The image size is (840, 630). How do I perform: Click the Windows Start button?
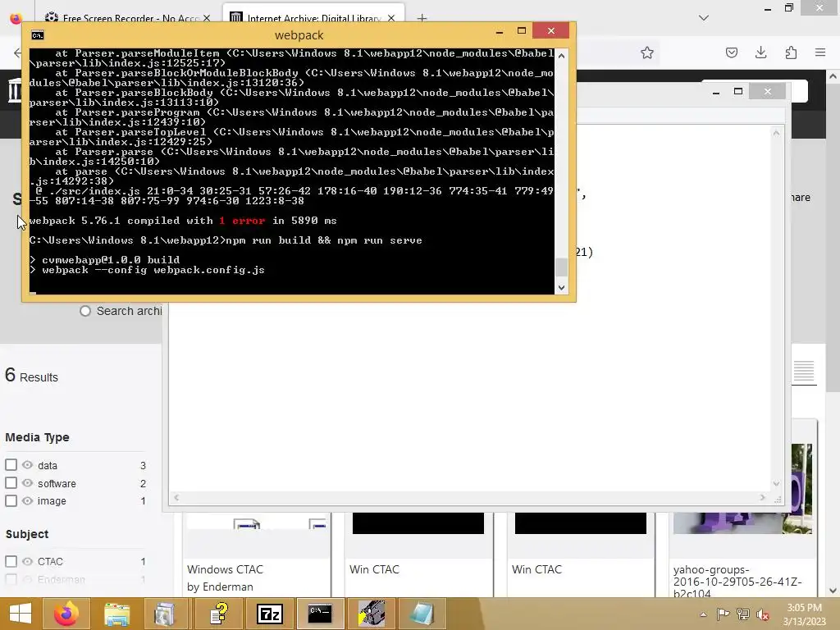(x=21, y=614)
